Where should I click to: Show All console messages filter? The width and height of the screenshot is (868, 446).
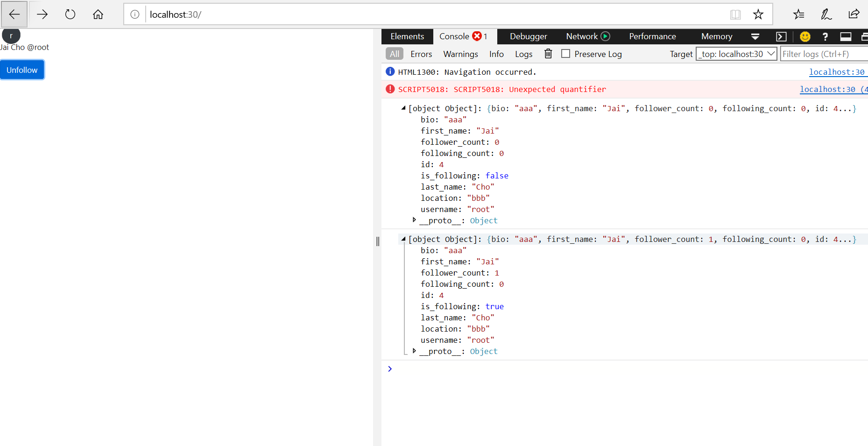(395, 54)
